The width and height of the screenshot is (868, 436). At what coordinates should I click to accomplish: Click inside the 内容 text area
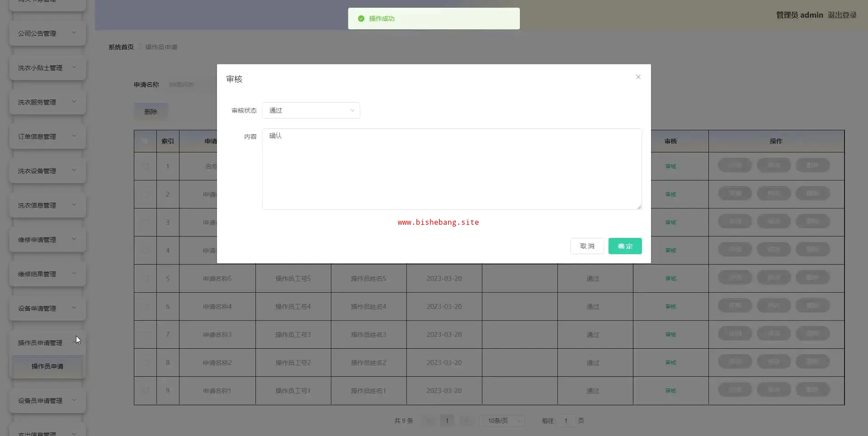452,169
